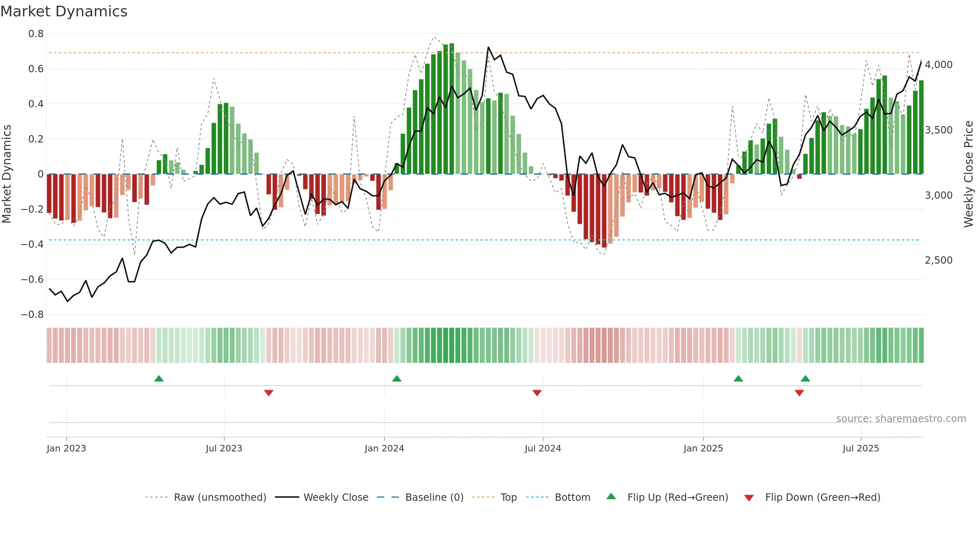Click the last green flip-up marker before Jul 2025
Viewport: 980px width, 551px height.
(x=805, y=378)
